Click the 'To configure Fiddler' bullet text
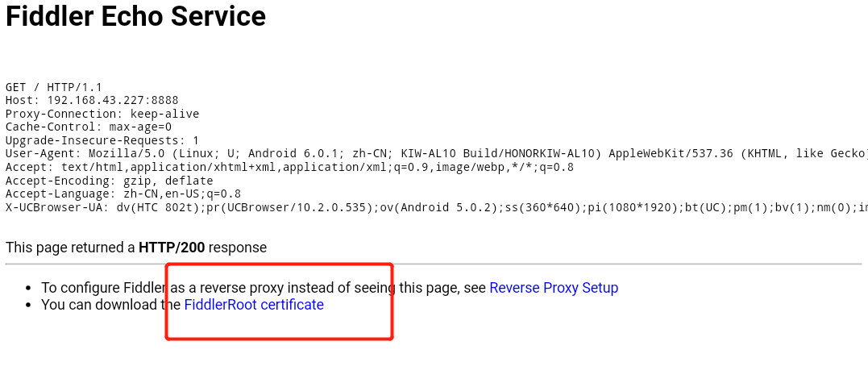This screenshot has height=383, width=868. (x=103, y=288)
